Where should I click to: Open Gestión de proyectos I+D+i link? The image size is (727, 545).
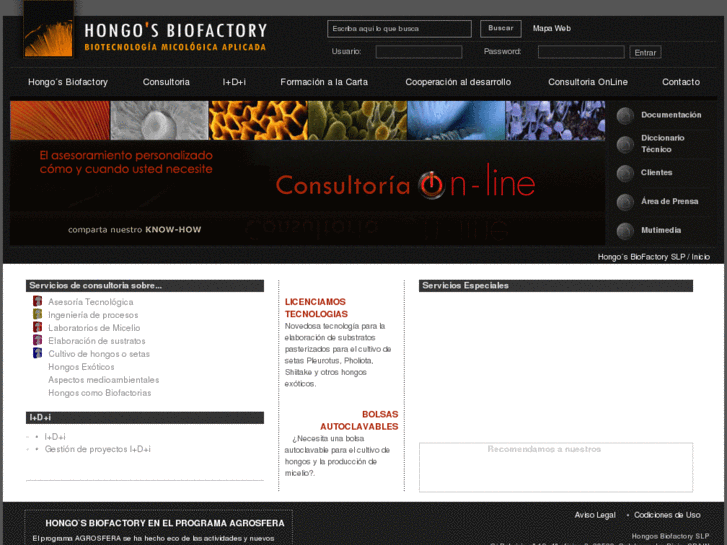click(97, 449)
